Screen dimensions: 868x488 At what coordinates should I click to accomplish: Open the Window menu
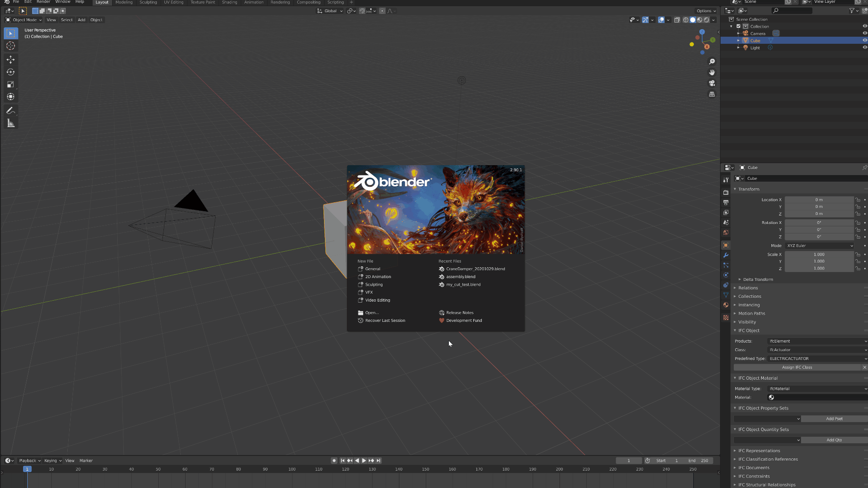coord(63,2)
